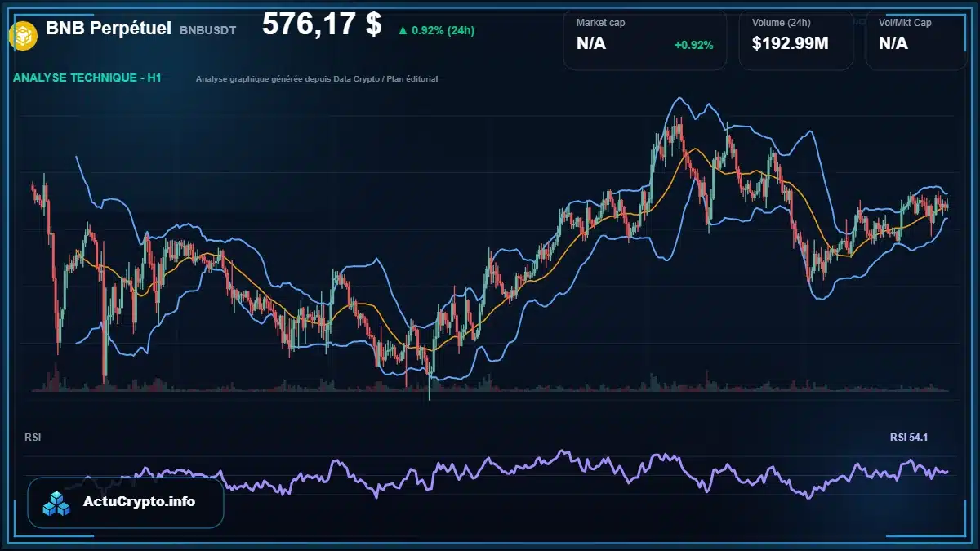Screen dimensions: 980x551
Task: Click the RSI panel label
Action: pyautogui.click(x=33, y=438)
